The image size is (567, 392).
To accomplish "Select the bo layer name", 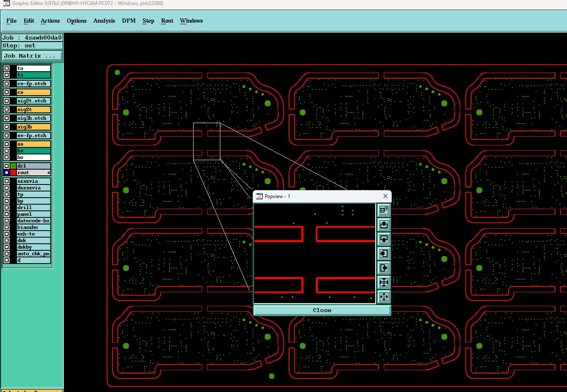I will [34, 157].
